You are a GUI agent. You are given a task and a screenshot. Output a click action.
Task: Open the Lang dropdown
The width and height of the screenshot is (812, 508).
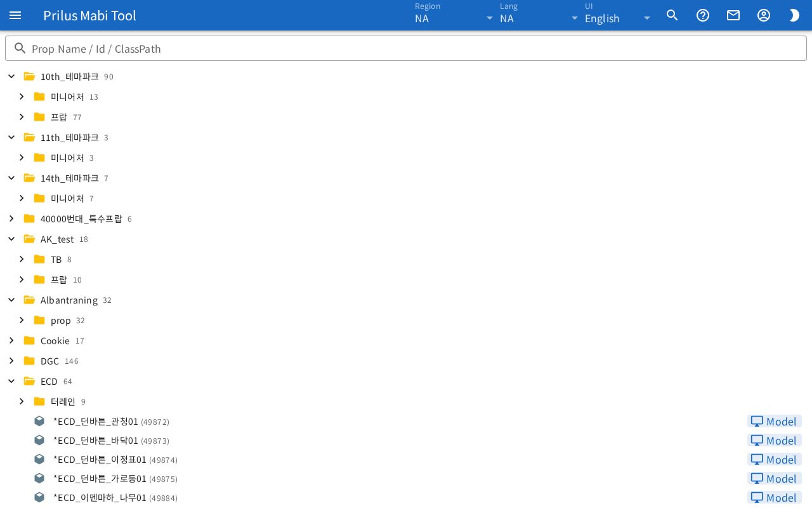coord(539,15)
